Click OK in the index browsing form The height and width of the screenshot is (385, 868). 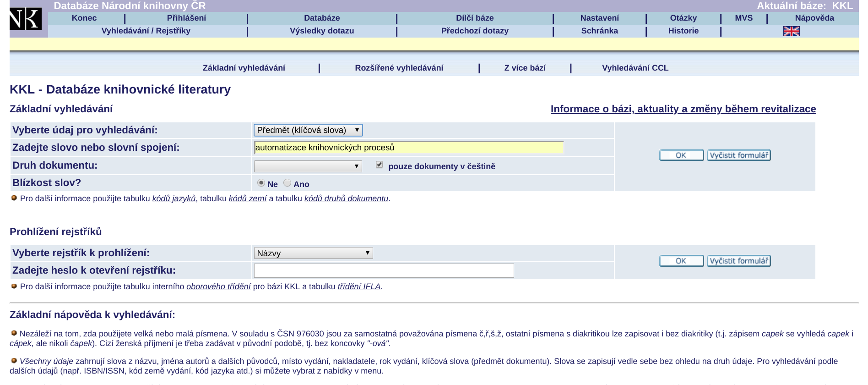[681, 261]
